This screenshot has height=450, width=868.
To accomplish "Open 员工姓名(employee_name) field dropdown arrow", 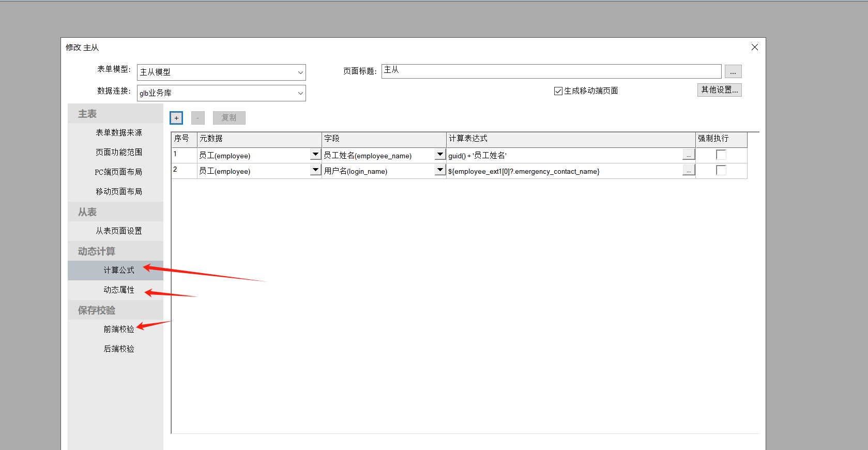I will pyautogui.click(x=440, y=155).
